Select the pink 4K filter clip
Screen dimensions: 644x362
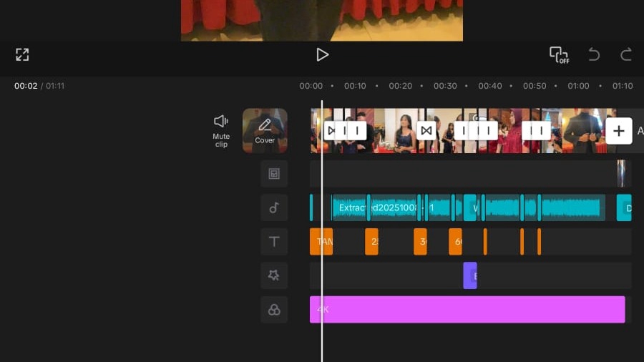467,310
